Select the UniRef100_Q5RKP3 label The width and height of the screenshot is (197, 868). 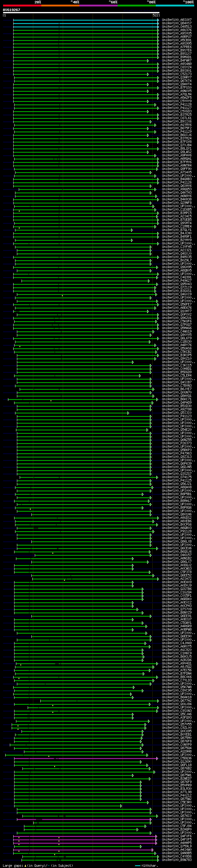pos(177,450)
